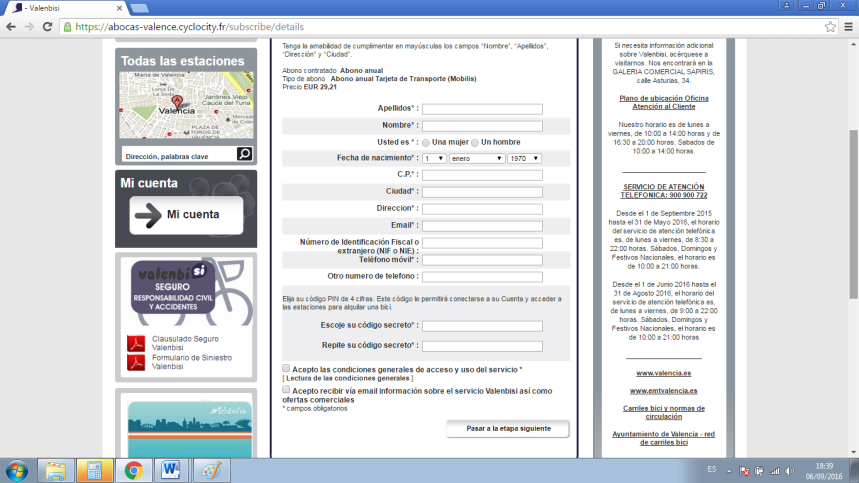Open the www.emtvalencia.es link

tap(663, 390)
